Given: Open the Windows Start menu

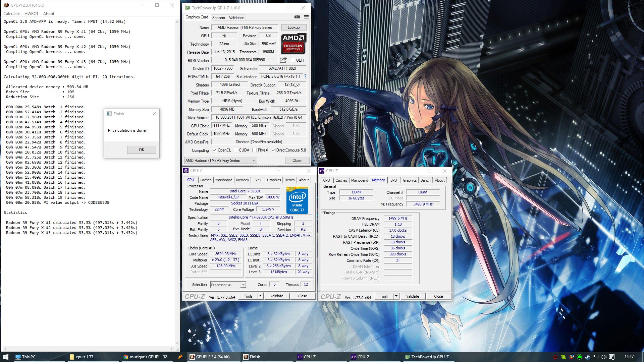Looking at the screenshot, I should [6, 357].
